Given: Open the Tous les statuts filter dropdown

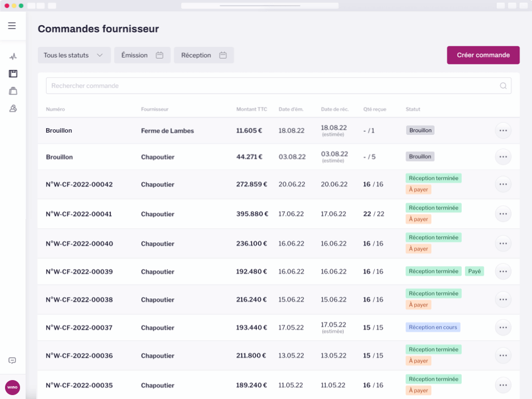Looking at the screenshot, I should coord(74,55).
